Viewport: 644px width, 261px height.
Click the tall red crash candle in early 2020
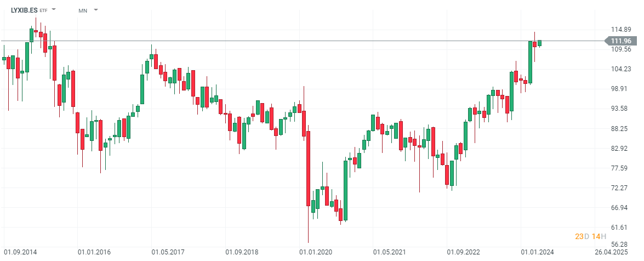pyautogui.click(x=309, y=168)
